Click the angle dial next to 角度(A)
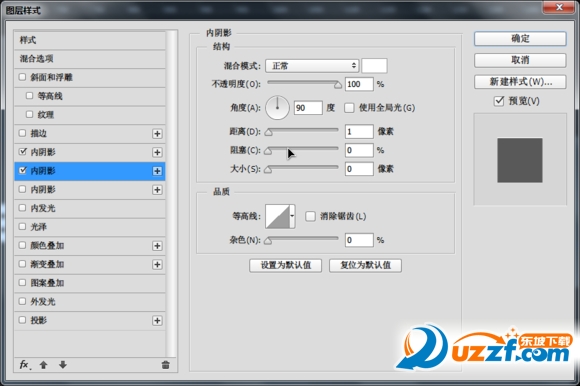The height and width of the screenshot is (386, 580). [277, 108]
